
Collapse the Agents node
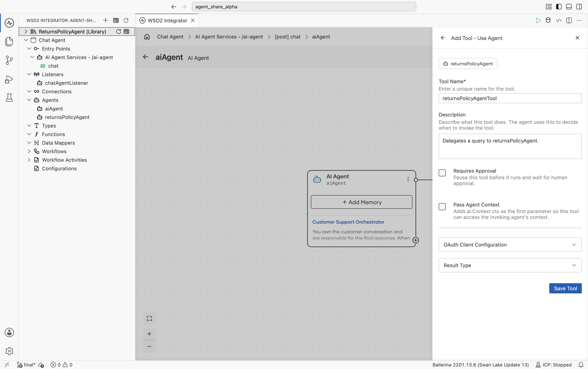(x=29, y=100)
